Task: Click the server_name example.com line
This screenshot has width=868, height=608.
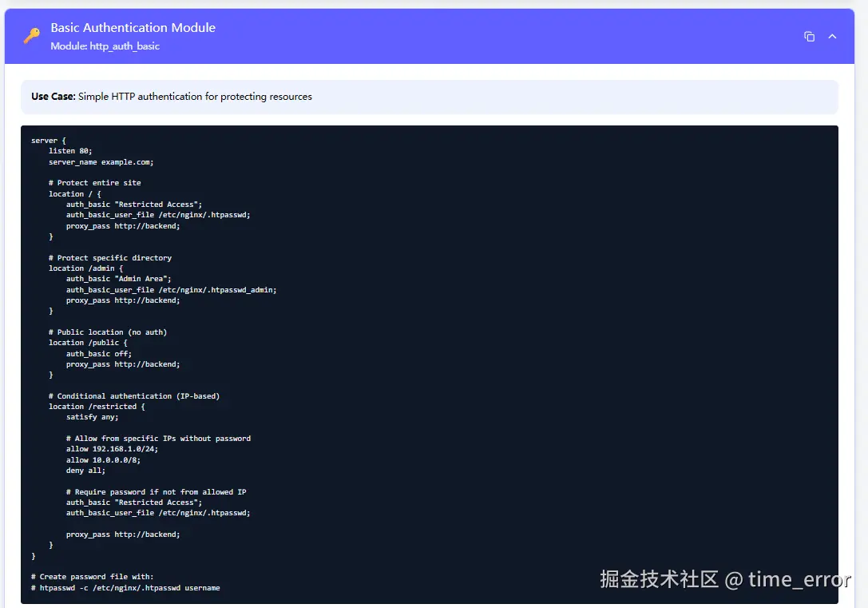Action: [101, 161]
